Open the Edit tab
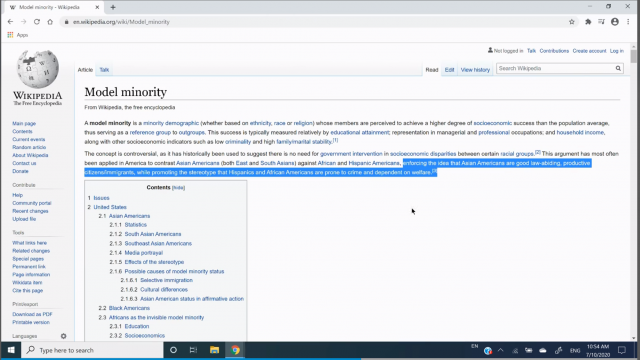The image size is (640, 360). 449,70
